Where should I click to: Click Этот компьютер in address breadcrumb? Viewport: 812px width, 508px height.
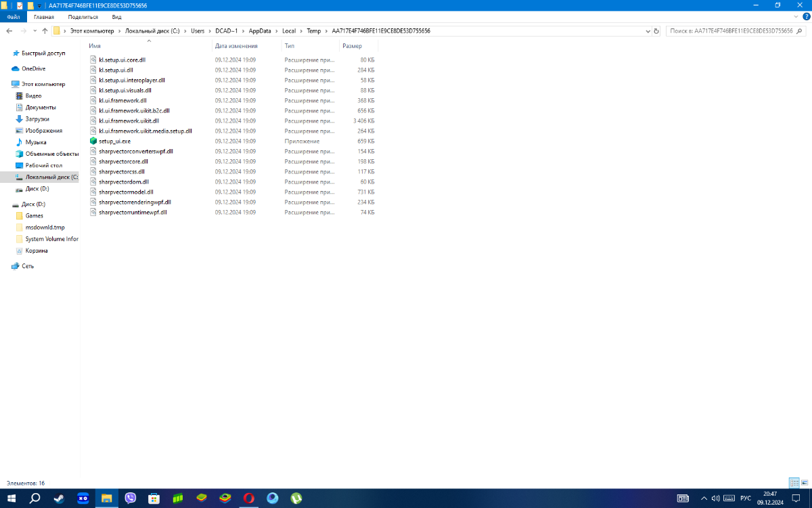pyautogui.click(x=92, y=30)
